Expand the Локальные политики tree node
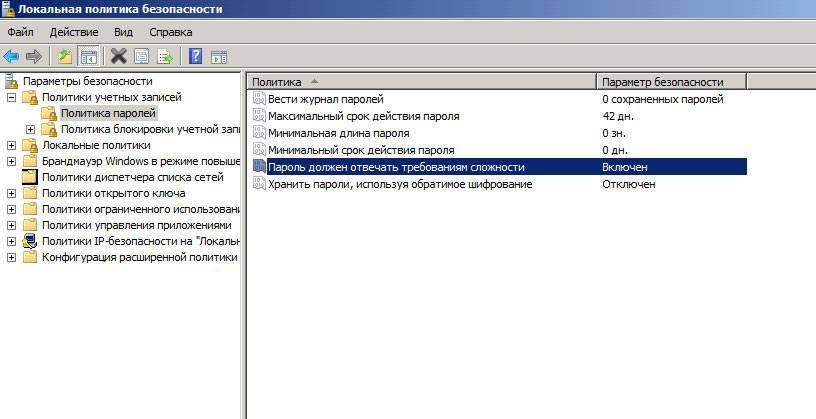Screen dimensions: 816x419 [12, 146]
